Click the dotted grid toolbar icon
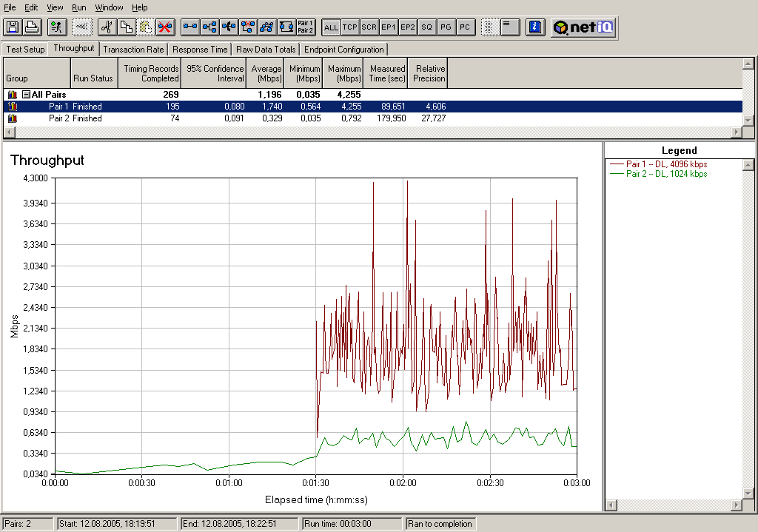The image size is (758, 532). click(x=489, y=27)
